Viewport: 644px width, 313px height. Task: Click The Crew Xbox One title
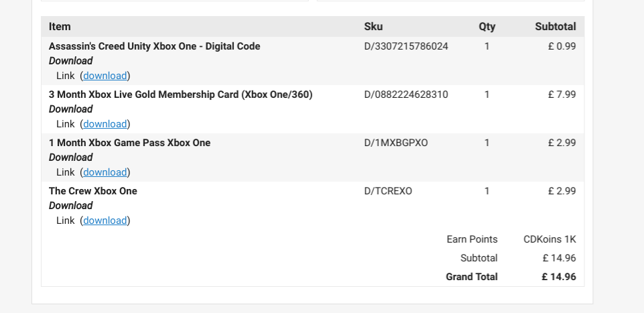(x=92, y=191)
